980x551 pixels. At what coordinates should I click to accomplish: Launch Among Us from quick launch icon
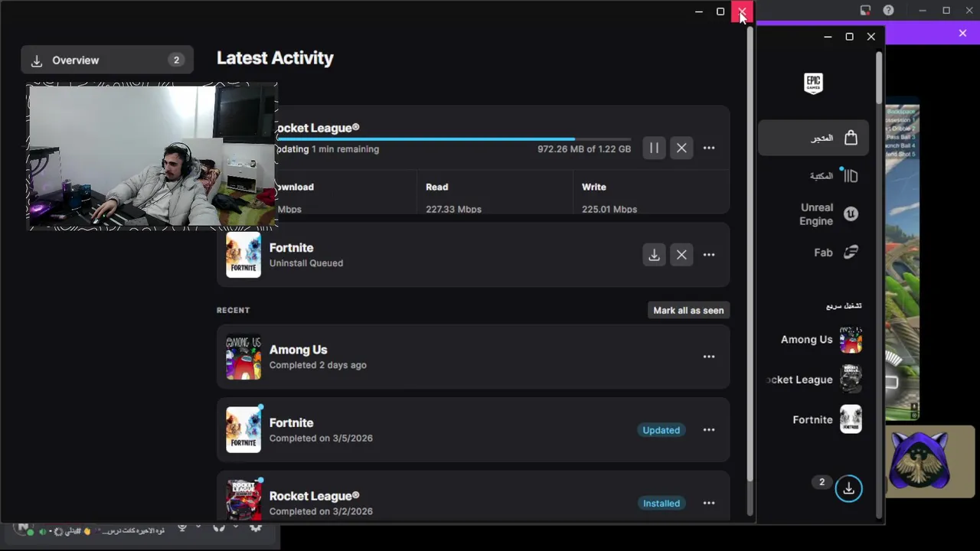click(x=851, y=340)
